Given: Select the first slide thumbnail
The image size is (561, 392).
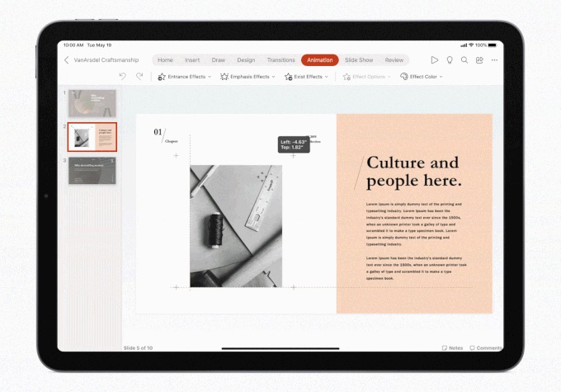Looking at the screenshot, I should [x=92, y=103].
